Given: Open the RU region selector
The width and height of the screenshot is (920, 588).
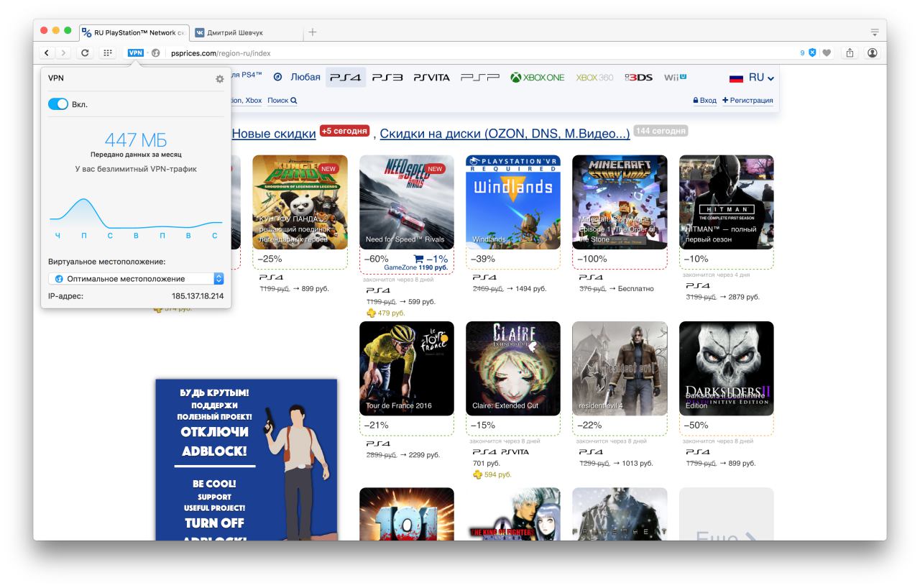Looking at the screenshot, I should coord(752,78).
